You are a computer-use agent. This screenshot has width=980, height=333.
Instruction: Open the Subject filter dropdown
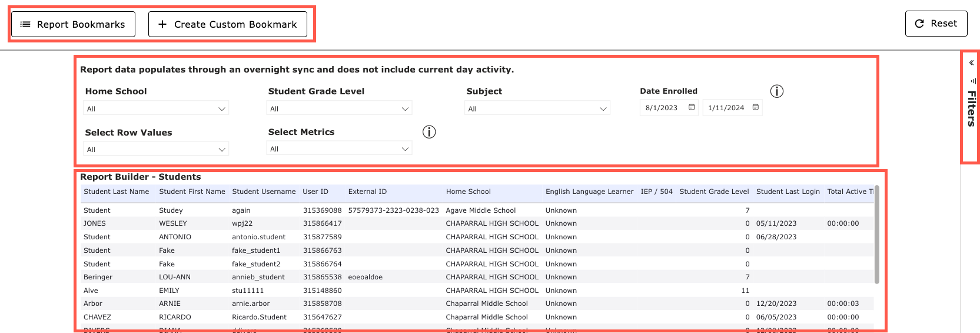pos(537,108)
